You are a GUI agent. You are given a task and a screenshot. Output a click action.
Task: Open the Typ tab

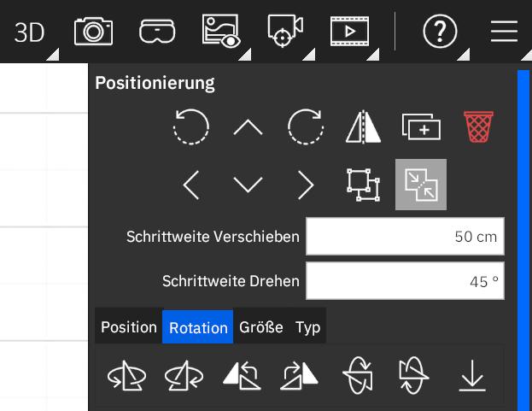point(307,327)
